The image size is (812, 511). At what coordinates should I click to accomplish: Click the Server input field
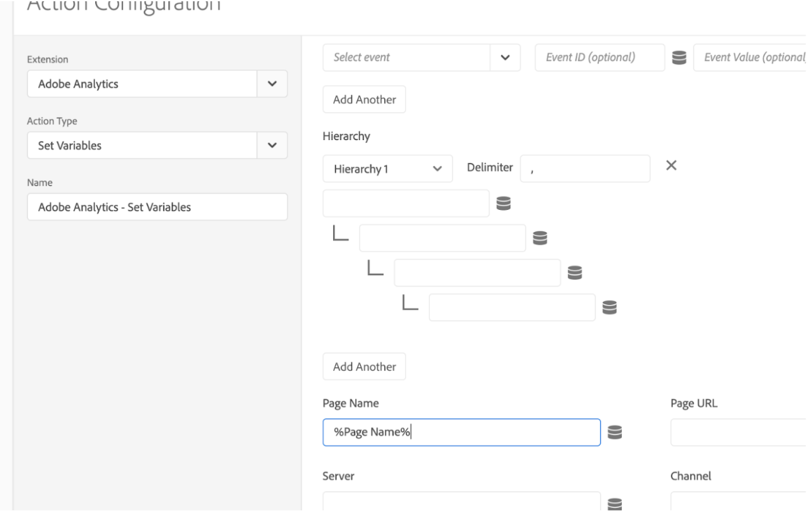click(x=462, y=501)
